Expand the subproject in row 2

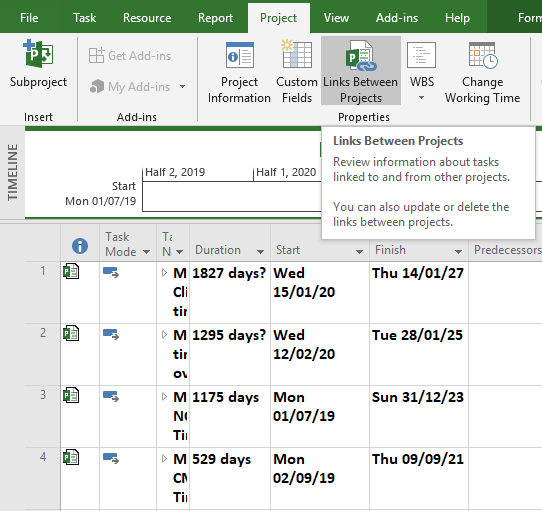point(165,335)
